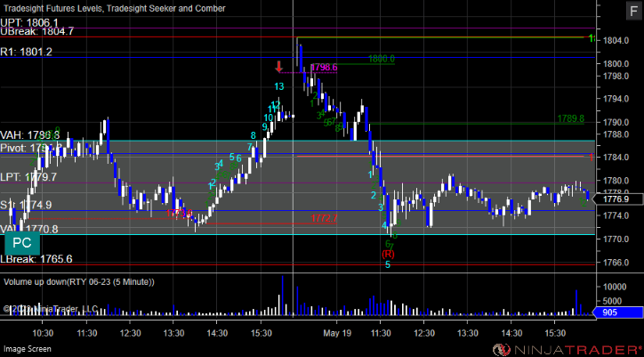Click the red 1772.7 price label

pos(324,218)
